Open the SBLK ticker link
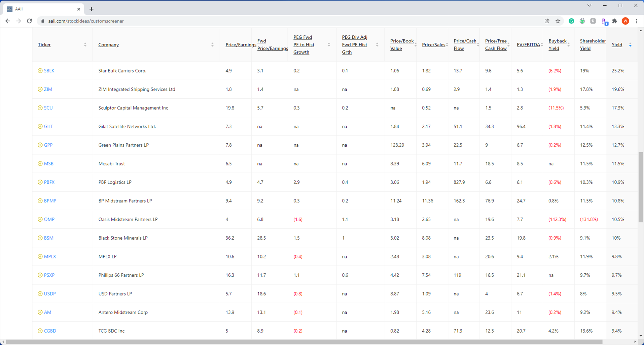The height and width of the screenshot is (345, 644). (x=49, y=71)
